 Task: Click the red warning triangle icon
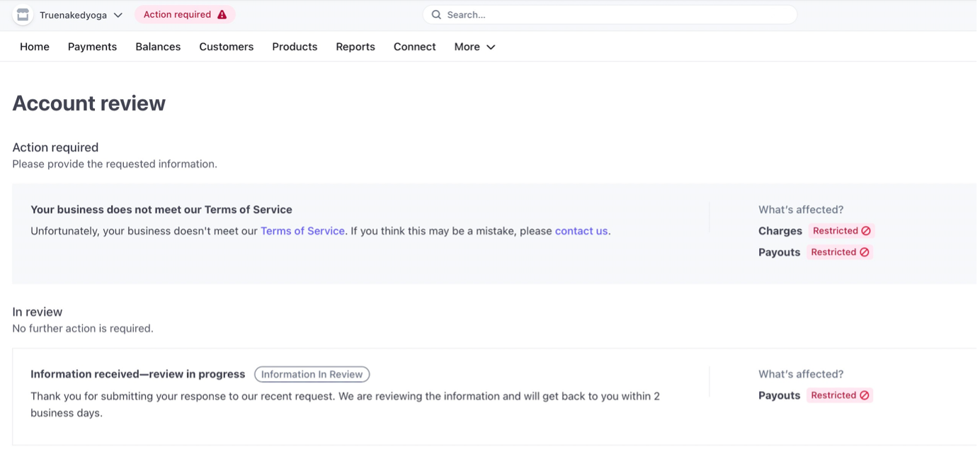pos(222,15)
